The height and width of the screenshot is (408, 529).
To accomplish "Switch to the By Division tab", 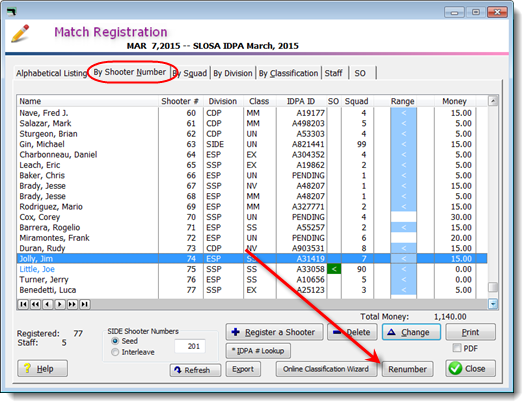I will pos(233,73).
